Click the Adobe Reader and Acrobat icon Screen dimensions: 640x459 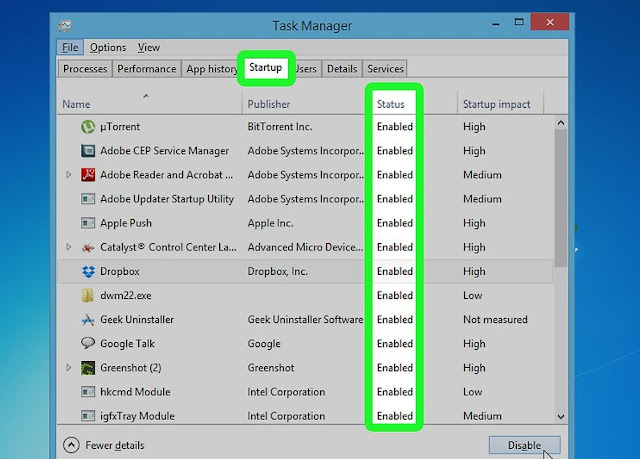pyautogui.click(x=88, y=175)
